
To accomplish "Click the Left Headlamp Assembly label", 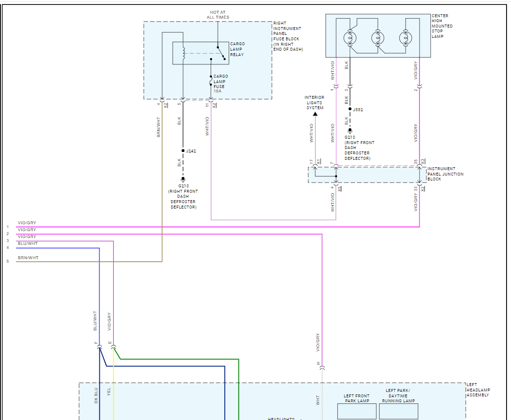I will 478,390.
